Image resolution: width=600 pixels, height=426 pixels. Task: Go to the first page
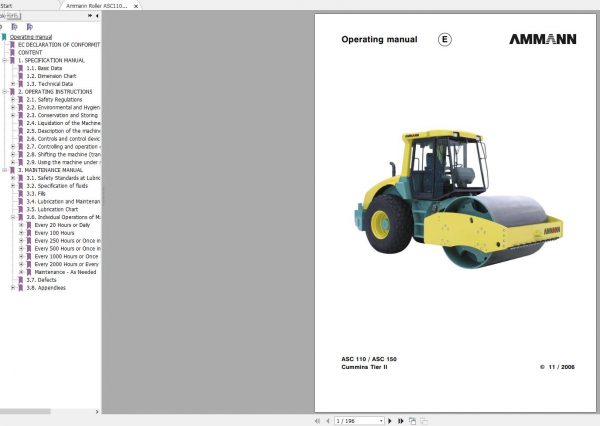click(317, 421)
